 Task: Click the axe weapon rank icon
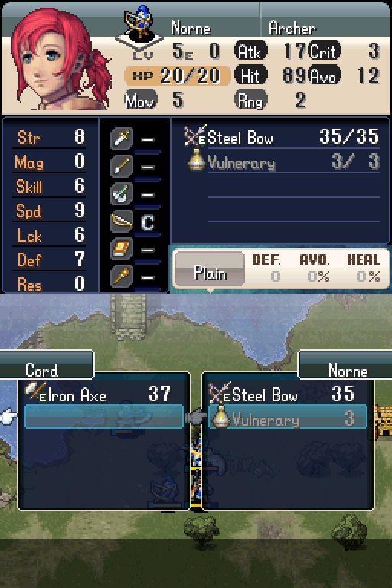click(x=122, y=194)
